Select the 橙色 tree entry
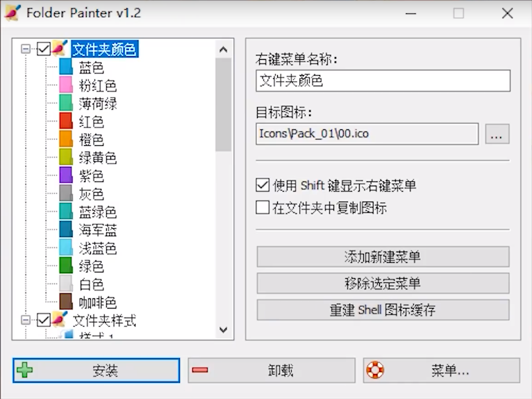Image resolution: width=532 pixels, height=399 pixels. click(x=91, y=140)
